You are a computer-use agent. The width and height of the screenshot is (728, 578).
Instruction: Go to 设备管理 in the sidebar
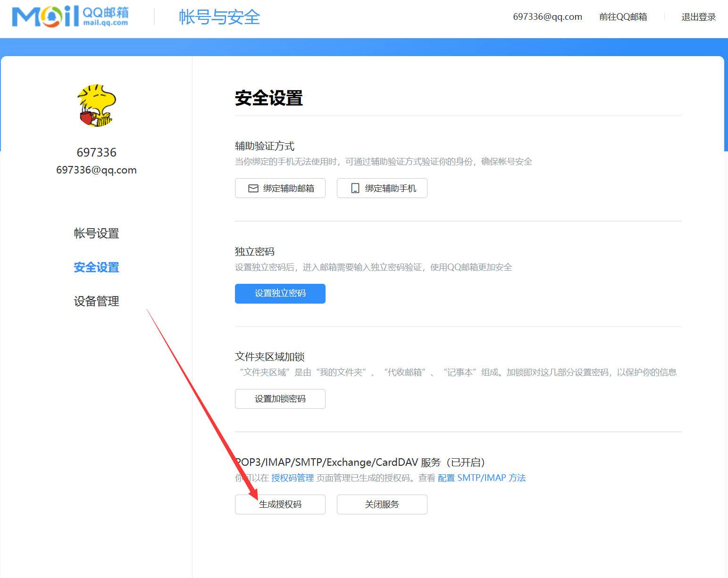pos(97,301)
